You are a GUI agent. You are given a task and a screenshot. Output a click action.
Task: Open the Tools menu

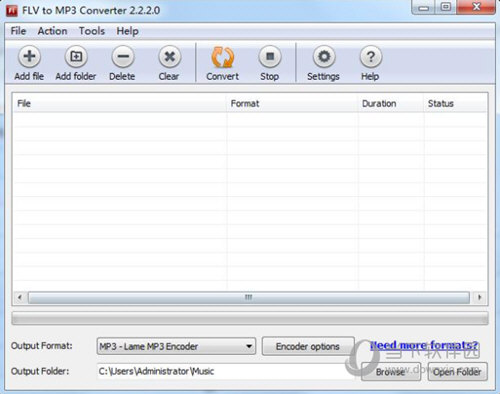pos(92,31)
